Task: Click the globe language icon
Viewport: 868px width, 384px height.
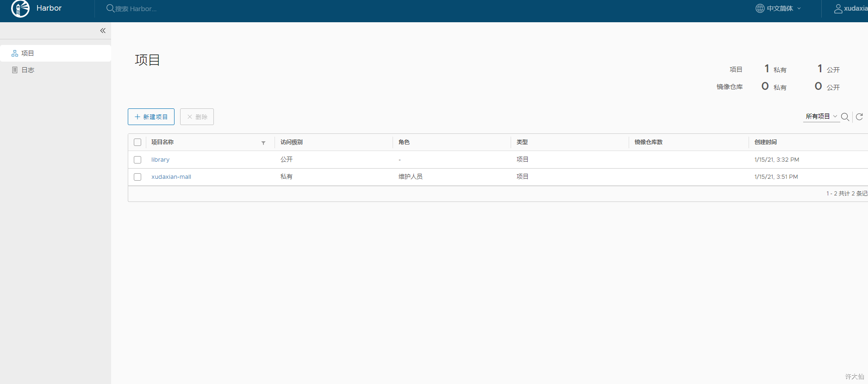Action: [760, 8]
